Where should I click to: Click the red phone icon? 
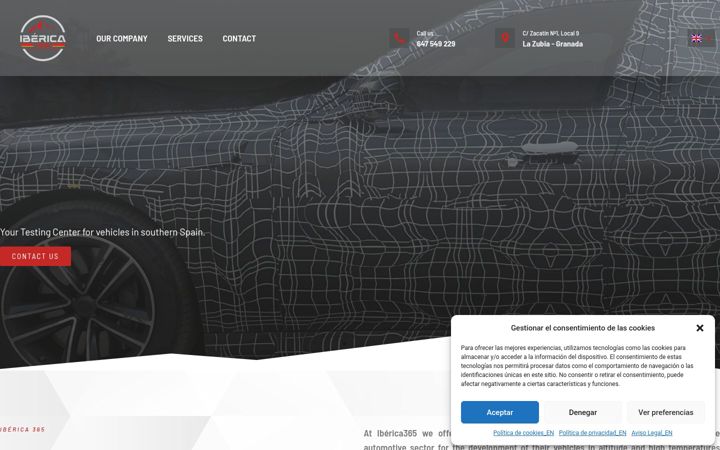399,38
